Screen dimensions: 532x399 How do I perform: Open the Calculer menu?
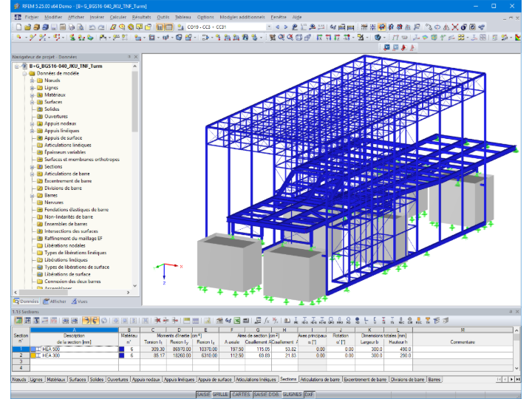pyautogui.click(x=117, y=17)
